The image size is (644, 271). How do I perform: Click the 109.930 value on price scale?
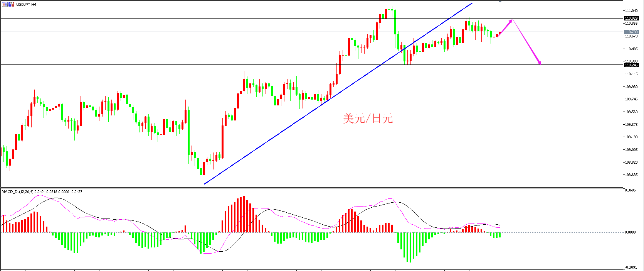[x=631, y=86]
